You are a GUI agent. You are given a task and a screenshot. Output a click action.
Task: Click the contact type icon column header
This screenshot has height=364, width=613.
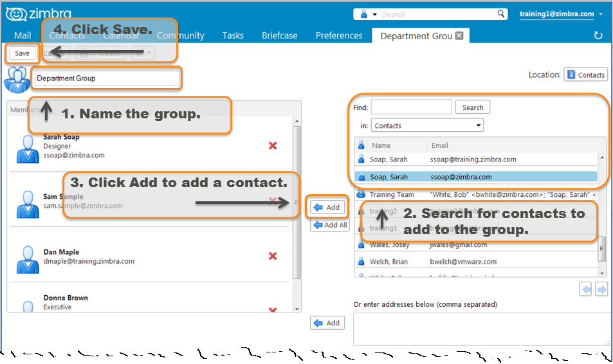click(x=361, y=145)
